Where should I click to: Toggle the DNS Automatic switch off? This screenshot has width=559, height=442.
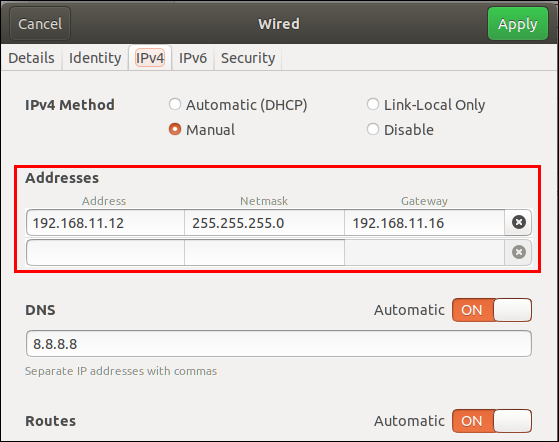(492, 310)
